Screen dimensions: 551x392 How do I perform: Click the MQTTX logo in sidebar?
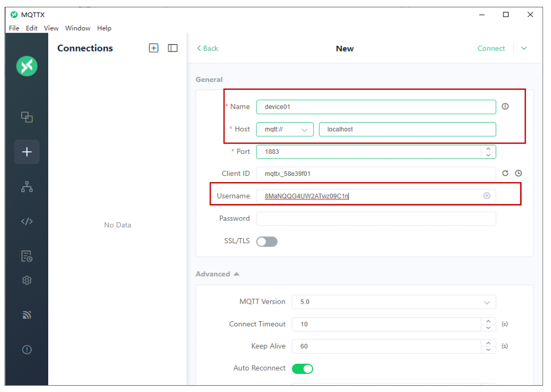[27, 66]
